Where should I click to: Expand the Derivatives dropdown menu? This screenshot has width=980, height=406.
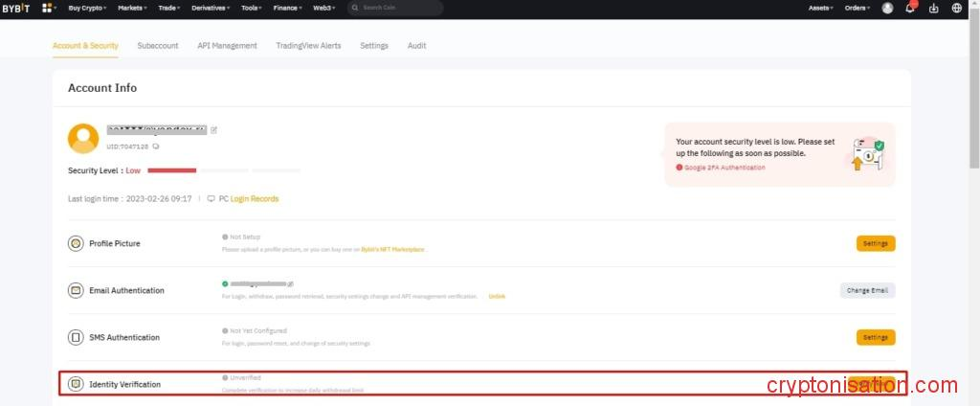pos(210,8)
